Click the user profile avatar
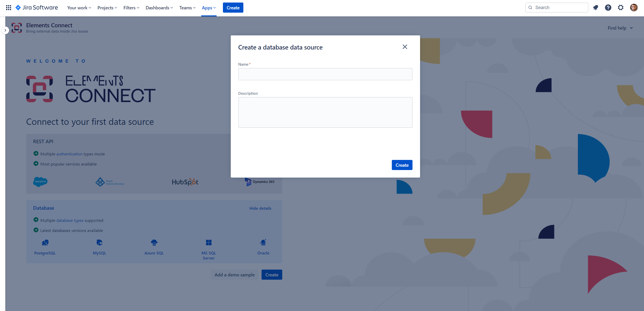644x311 pixels. [x=634, y=8]
